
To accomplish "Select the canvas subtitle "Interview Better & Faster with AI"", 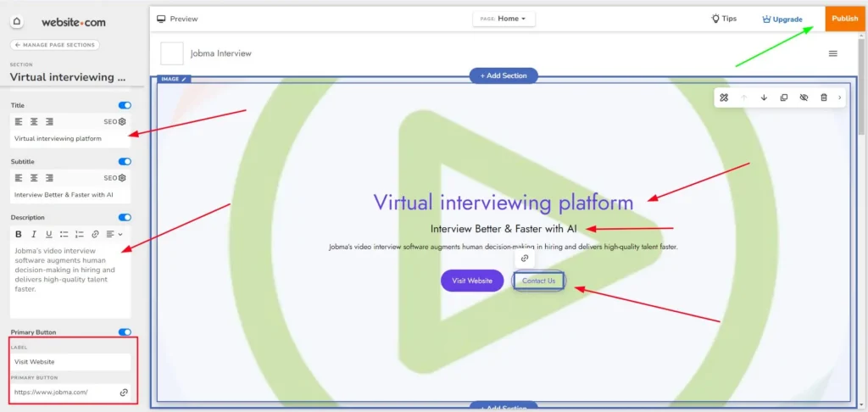I will pos(504,228).
